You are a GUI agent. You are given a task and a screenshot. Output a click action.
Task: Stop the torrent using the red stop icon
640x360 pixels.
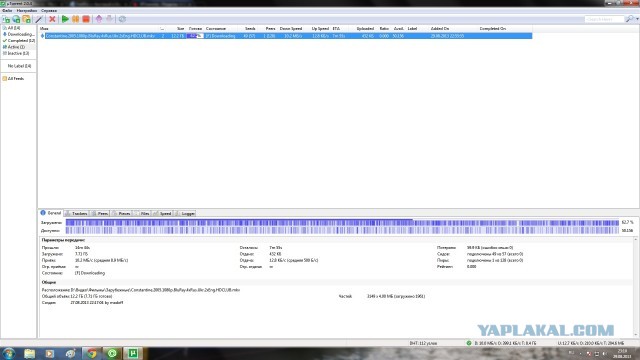[86, 19]
